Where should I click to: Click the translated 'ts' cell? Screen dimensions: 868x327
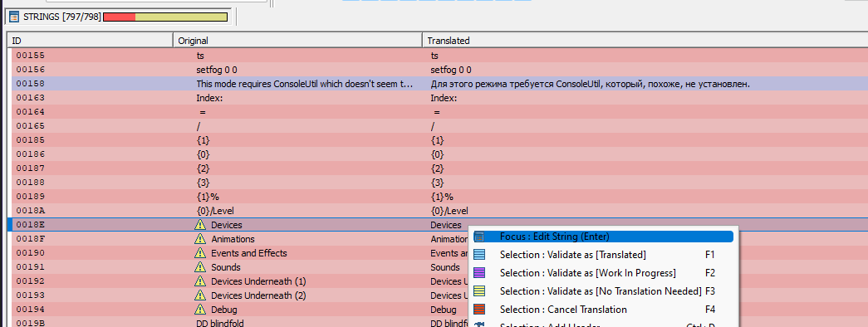point(434,56)
